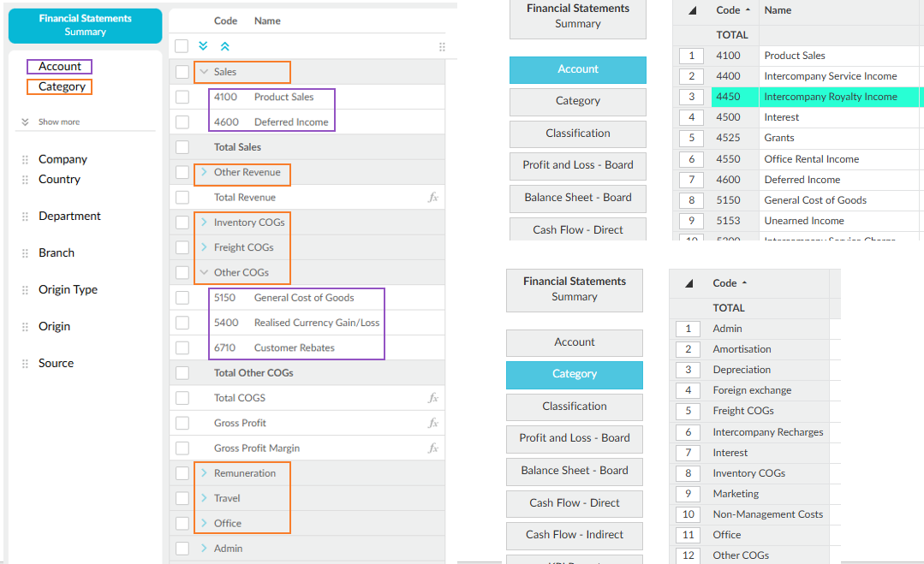Click the expand all double-chevron icon

pos(203,46)
